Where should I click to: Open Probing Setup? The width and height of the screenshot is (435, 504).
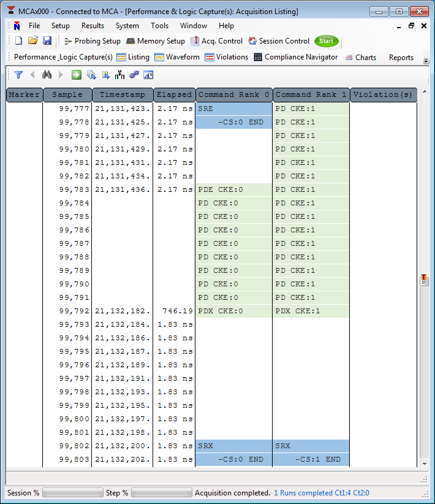(92, 41)
